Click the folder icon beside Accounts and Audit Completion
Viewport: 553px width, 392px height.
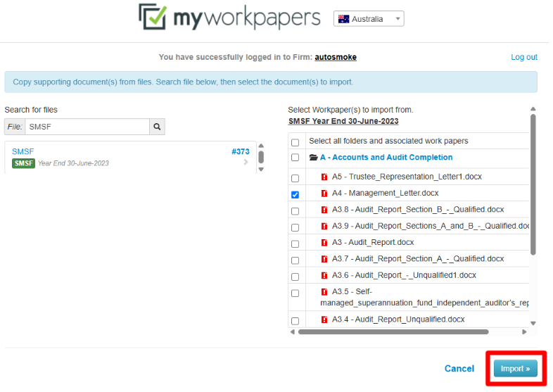[314, 158]
